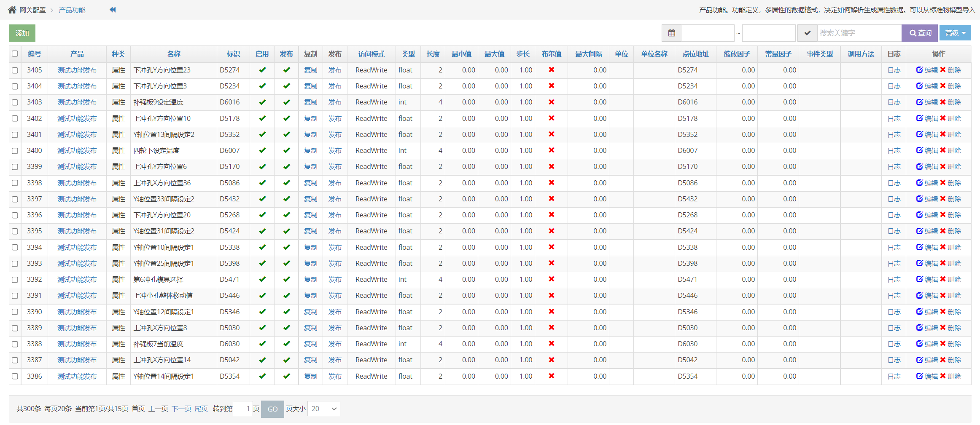Toggle the select-all checkbox in table header

(x=15, y=53)
